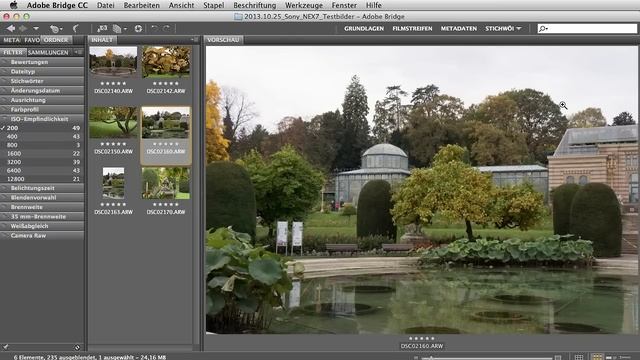
Task: Go back with the left arrow
Action: point(11,28)
